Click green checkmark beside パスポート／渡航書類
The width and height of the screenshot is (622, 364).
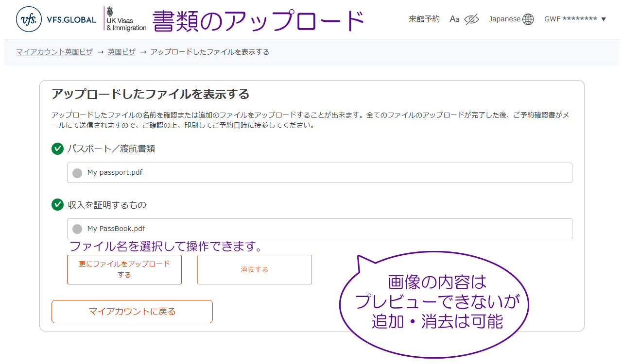[x=57, y=149]
